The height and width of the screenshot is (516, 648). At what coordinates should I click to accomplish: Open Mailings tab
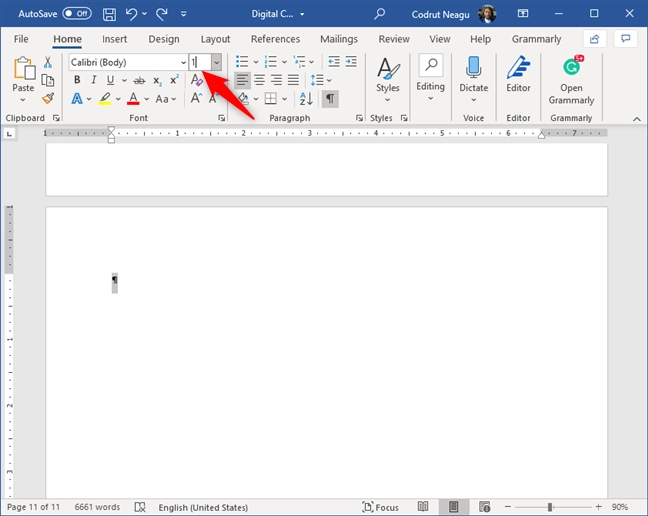(339, 39)
